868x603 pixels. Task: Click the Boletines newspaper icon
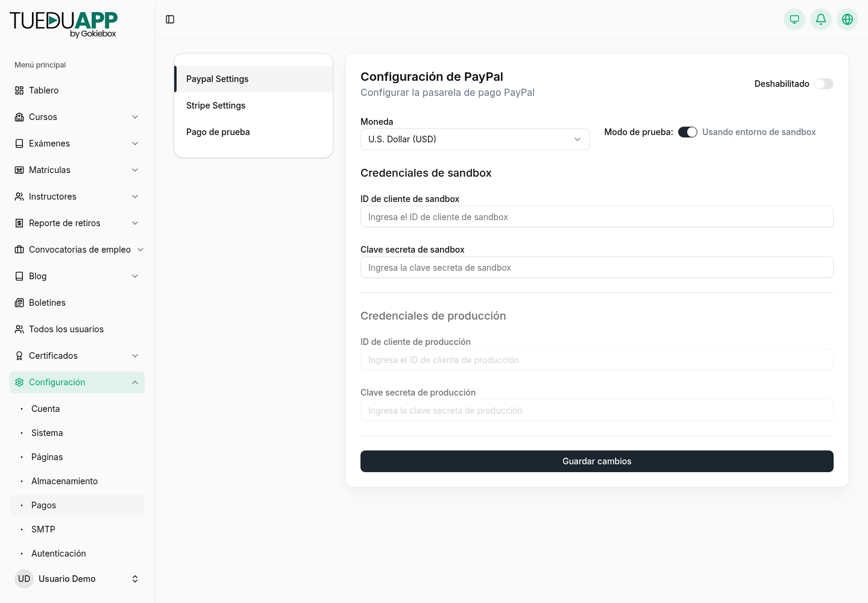[19, 303]
